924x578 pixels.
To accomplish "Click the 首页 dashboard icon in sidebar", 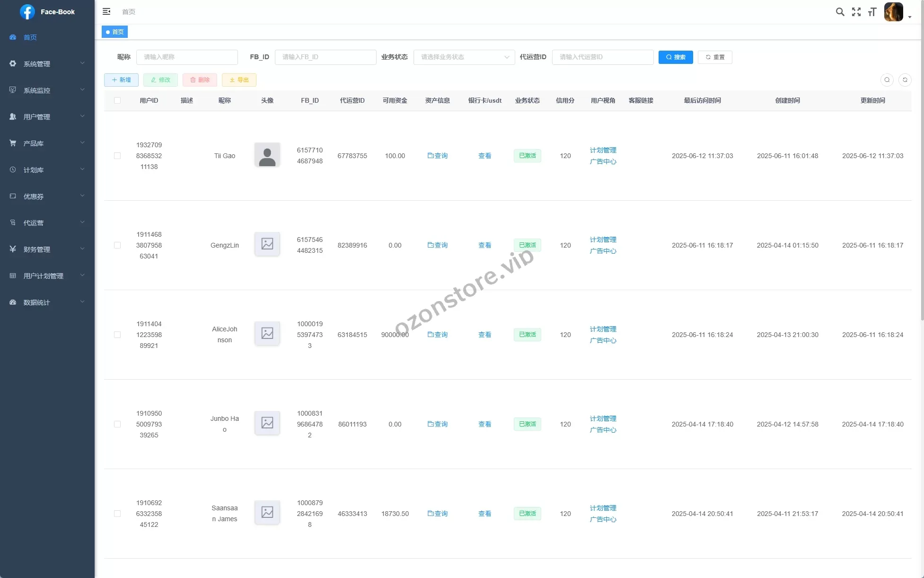I will point(13,37).
